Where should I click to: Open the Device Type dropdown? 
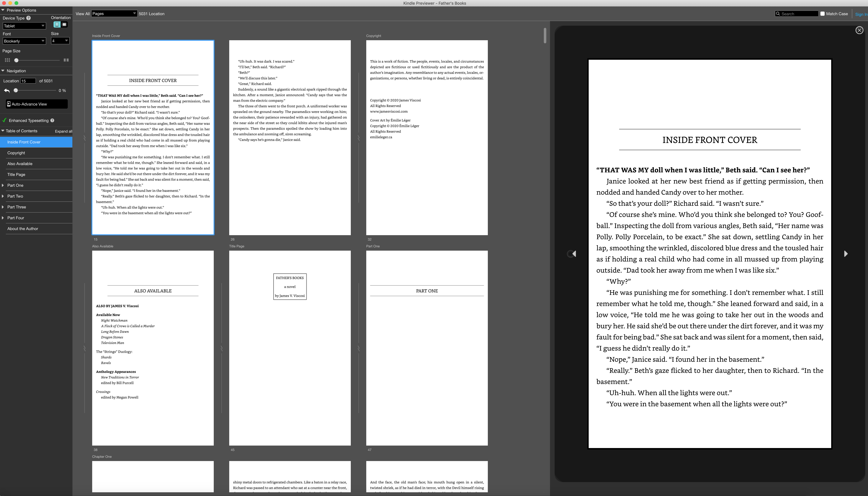tap(24, 26)
